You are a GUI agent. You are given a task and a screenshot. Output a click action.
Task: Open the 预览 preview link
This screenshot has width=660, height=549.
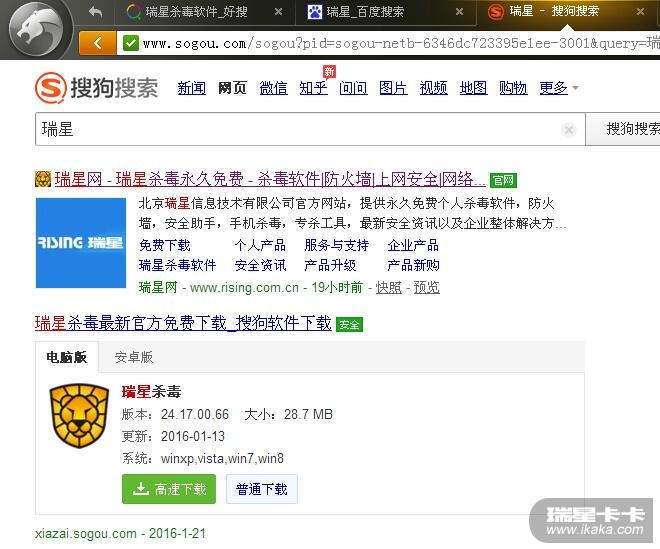[426, 288]
